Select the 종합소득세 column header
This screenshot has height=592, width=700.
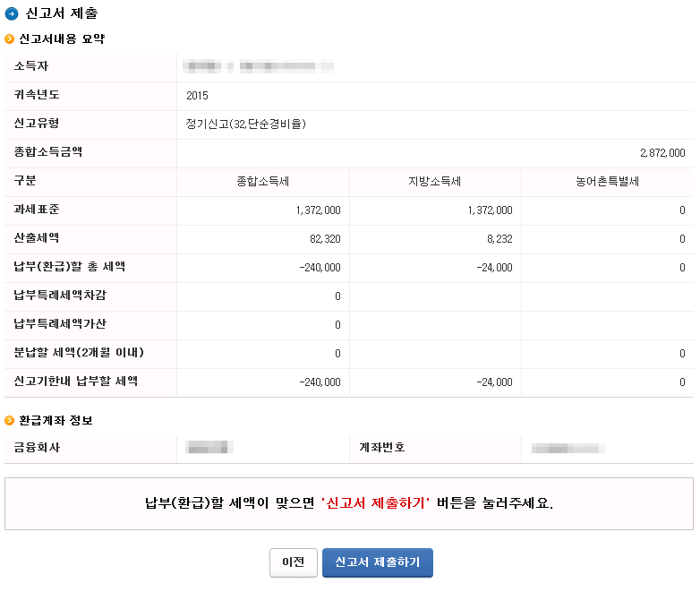[x=263, y=182]
